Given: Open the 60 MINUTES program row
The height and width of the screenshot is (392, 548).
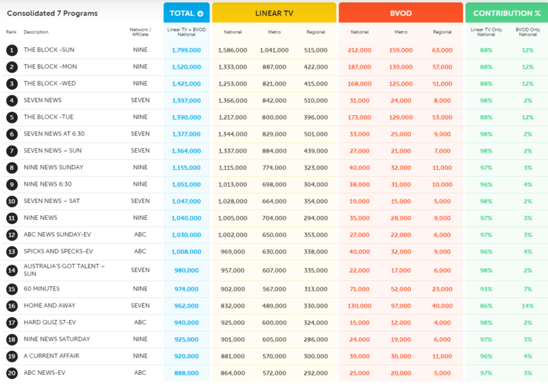Looking at the screenshot, I should (40, 289).
